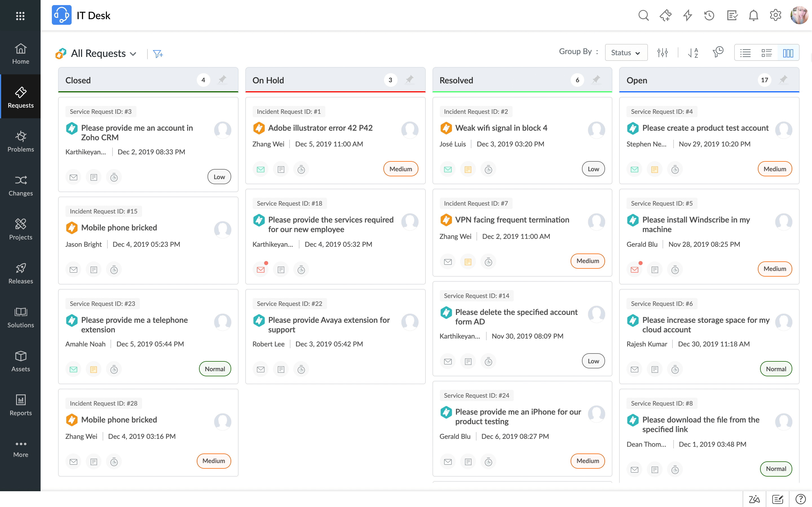This screenshot has height=507, width=812.
Task: Open the Changes module
Action: 21,185
